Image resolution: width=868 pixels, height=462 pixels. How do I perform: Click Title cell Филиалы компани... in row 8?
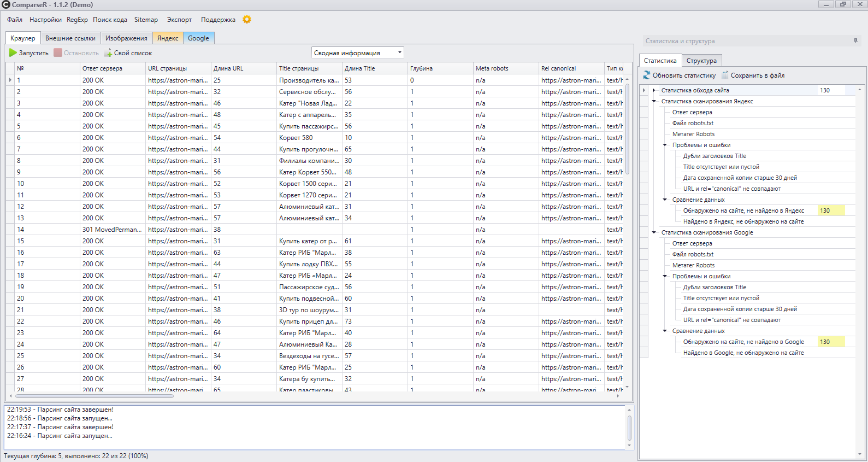[x=309, y=161]
